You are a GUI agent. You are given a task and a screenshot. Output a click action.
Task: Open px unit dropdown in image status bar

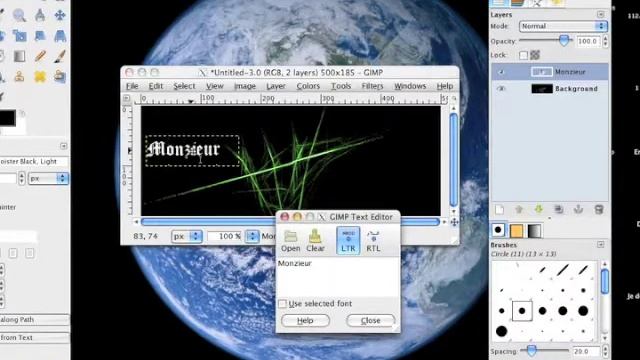point(187,236)
